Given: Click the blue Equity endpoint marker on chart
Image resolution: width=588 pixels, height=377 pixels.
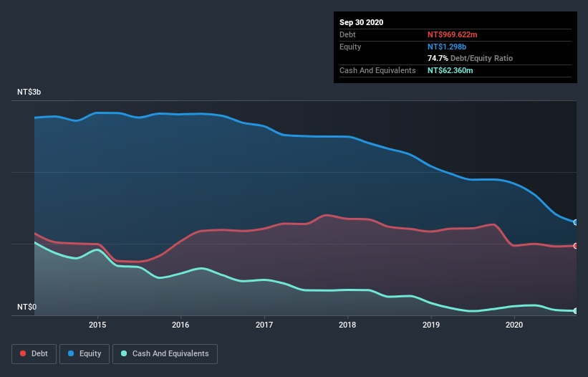Looking at the screenshot, I should pos(576,222).
